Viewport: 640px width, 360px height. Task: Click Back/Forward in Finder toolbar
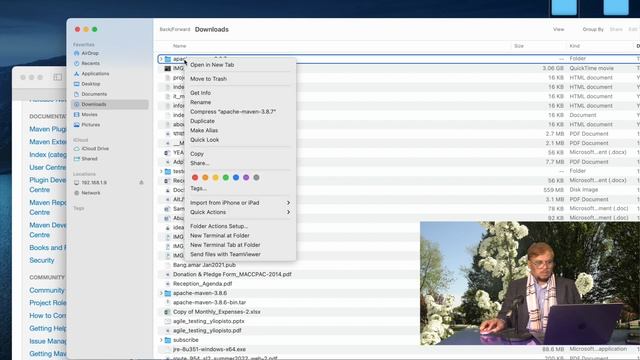pos(175,29)
